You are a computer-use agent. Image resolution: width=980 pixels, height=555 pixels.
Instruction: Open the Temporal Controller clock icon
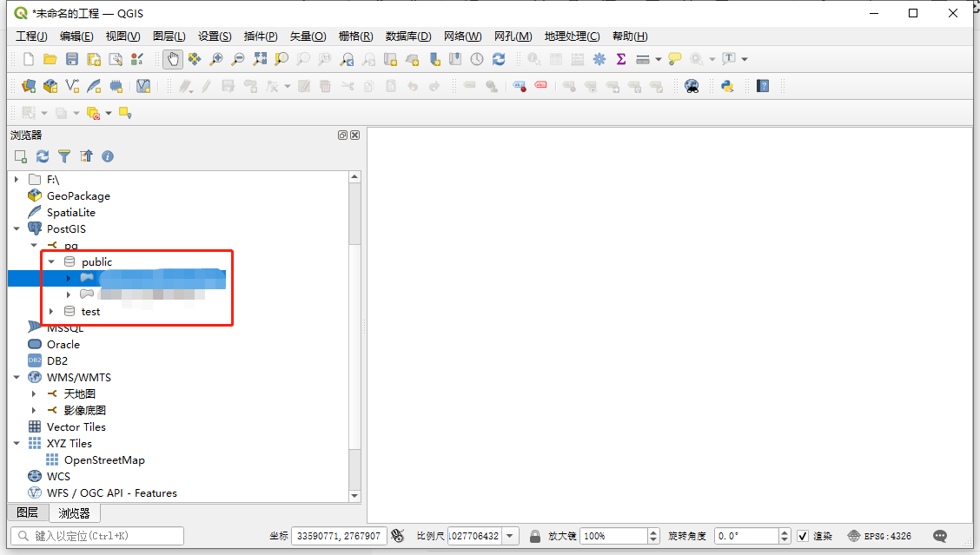click(477, 59)
